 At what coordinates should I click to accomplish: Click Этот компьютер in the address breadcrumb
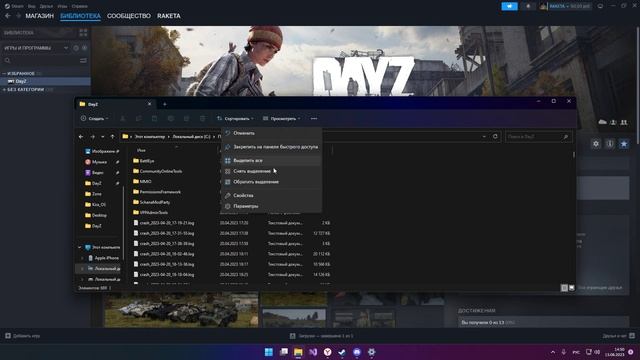point(150,137)
